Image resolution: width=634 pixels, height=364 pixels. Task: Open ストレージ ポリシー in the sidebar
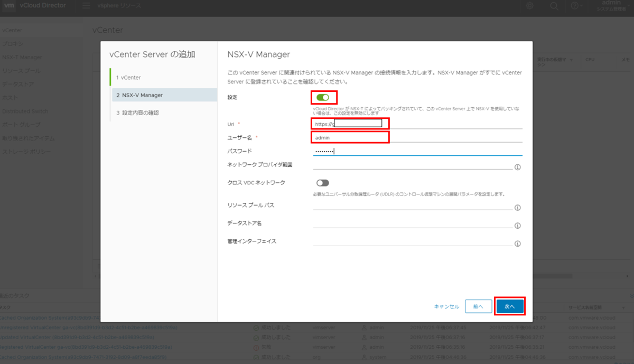[x=26, y=152]
